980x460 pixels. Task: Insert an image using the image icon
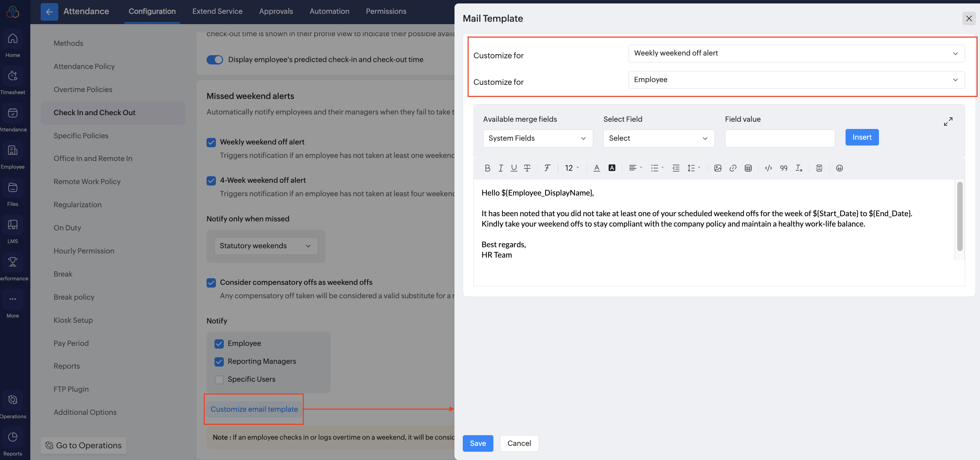click(x=718, y=168)
